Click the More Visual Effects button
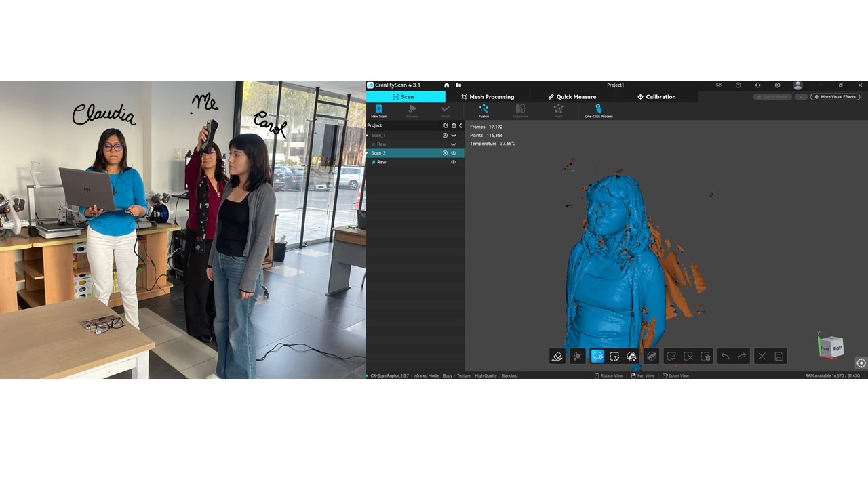 (x=835, y=97)
